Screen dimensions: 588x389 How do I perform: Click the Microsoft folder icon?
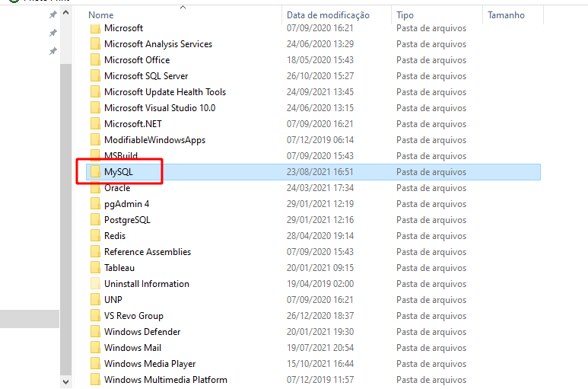[95, 28]
